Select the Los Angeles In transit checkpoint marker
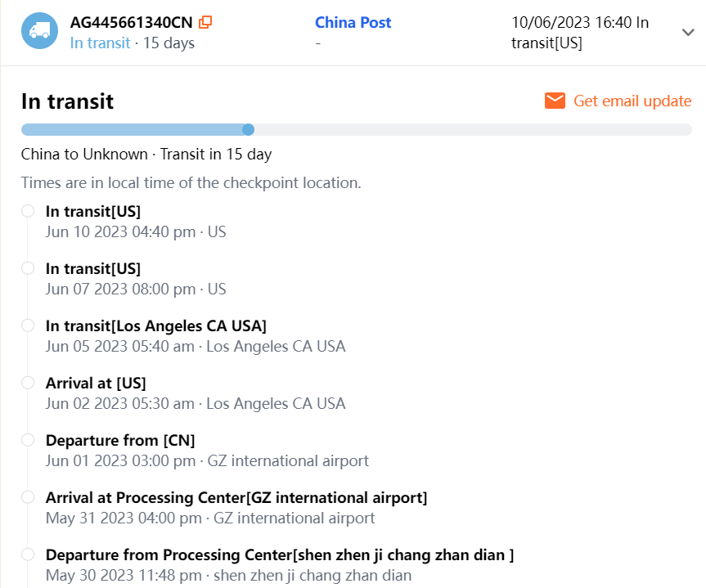The height and width of the screenshot is (588, 706). (x=28, y=325)
